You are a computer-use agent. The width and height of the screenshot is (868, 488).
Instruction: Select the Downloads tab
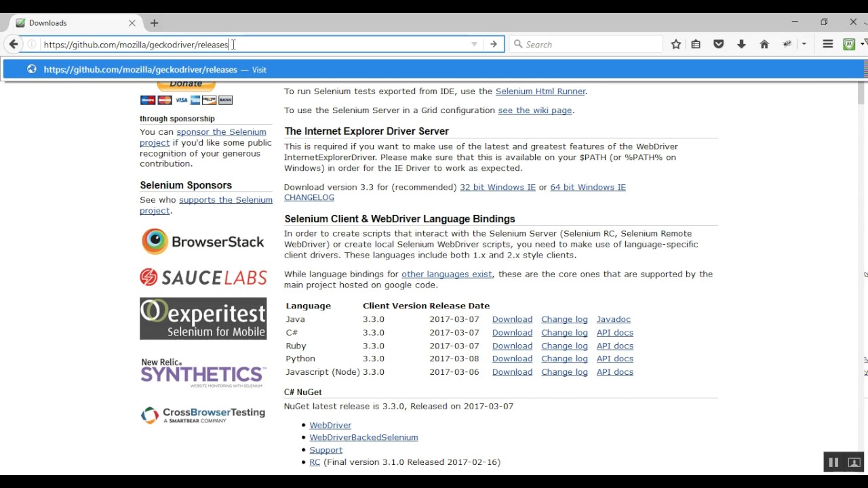(x=75, y=22)
